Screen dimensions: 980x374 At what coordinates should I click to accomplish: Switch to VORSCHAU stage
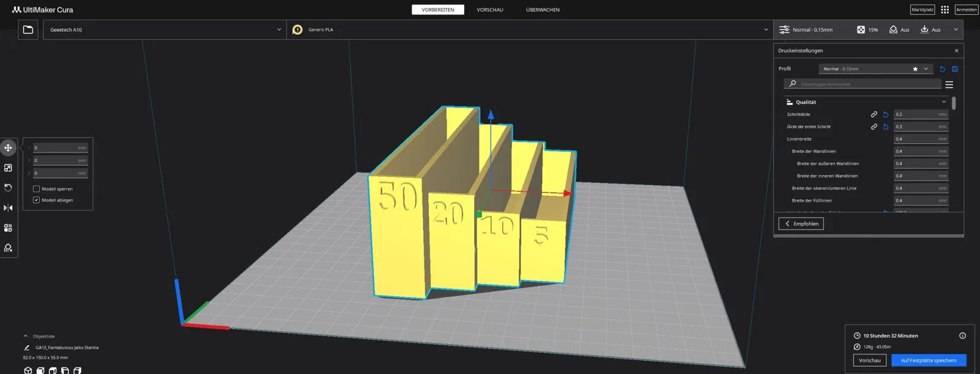point(490,10)
